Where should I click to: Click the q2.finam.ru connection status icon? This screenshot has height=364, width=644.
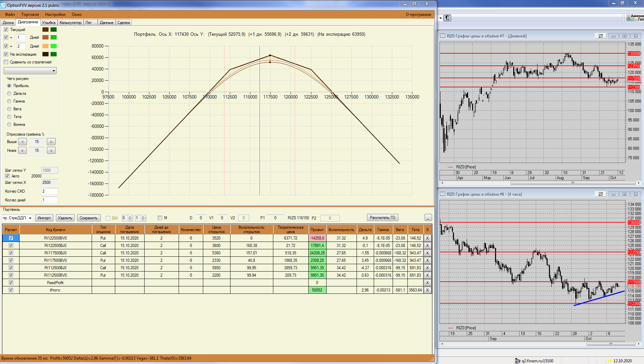click(x=518, y=361)
